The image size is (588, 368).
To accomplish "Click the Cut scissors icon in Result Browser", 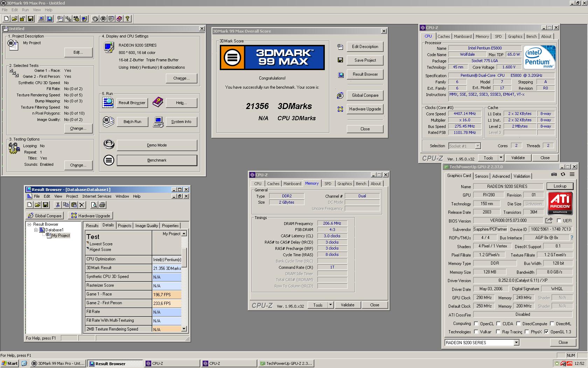I will (58, 205).
